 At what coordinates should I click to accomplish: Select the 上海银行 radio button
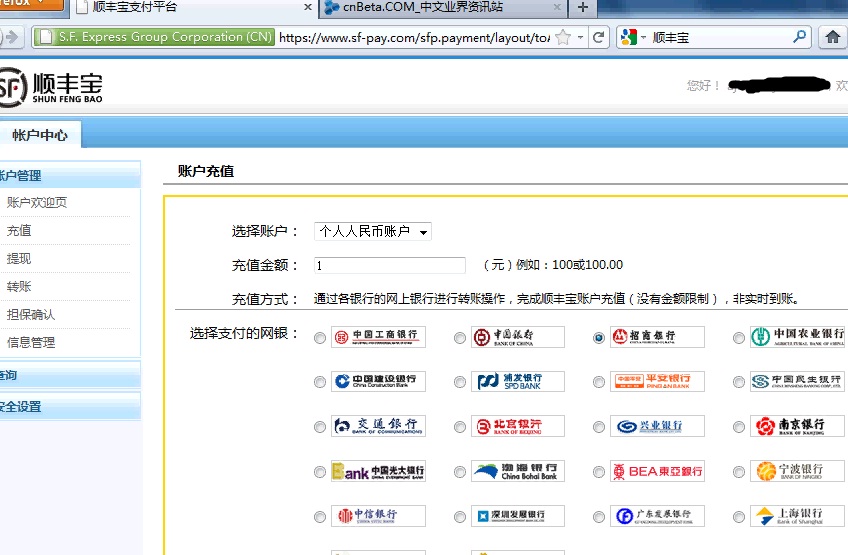coord(739,517)
